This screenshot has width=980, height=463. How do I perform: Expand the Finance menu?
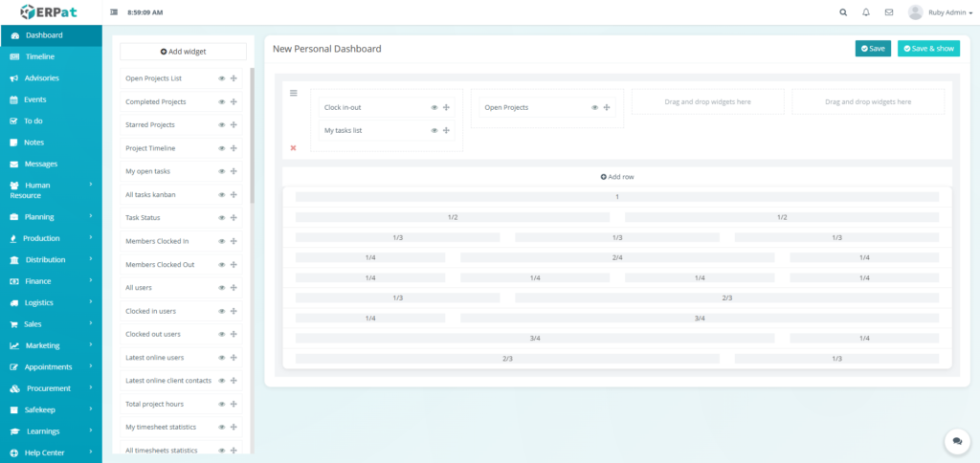(51, 281)
